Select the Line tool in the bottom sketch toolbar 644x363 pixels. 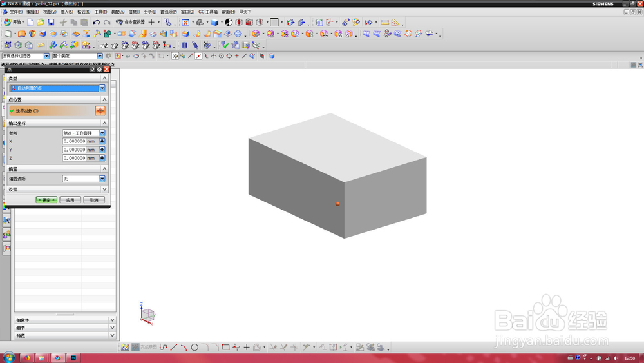click(174, 348)
